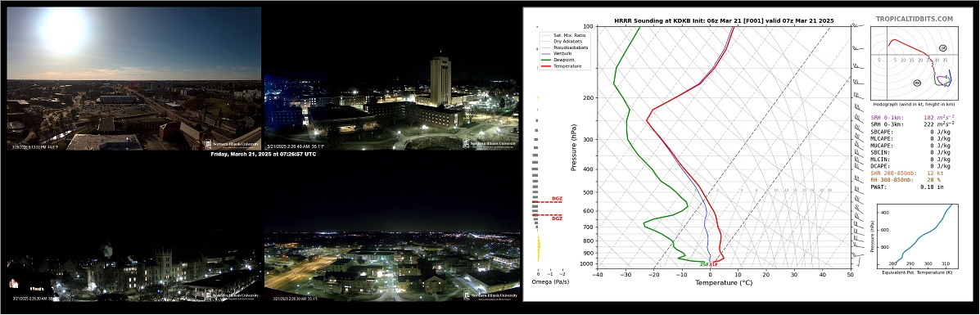The width and height of the screenshot is (980, 315).
Task: Click the Northern Illinois University logo on daytime webcam
Action: point(232,144)
